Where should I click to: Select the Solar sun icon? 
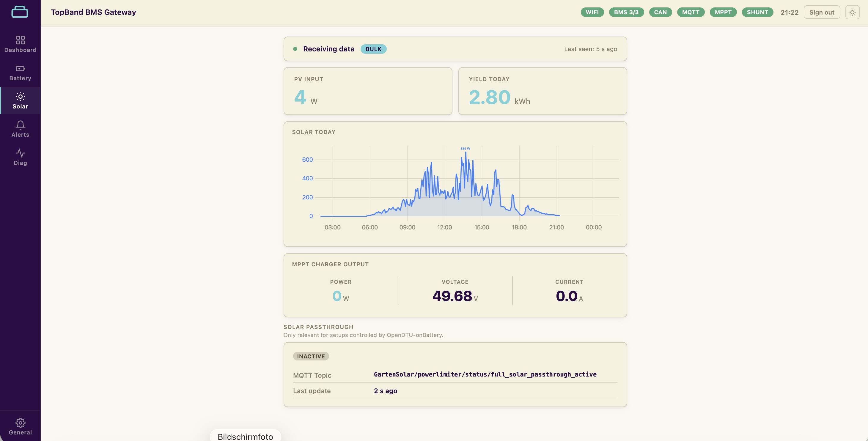point(20,97)
